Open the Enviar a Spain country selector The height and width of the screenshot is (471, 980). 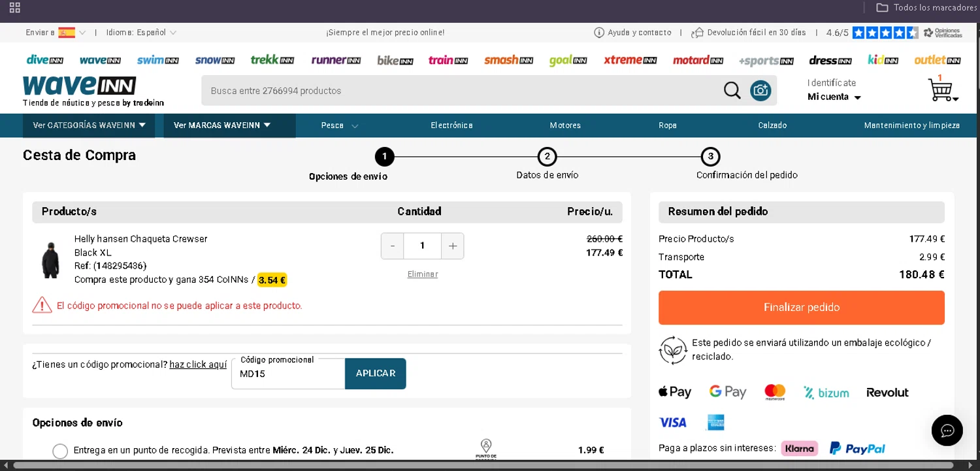click(56, 33)
